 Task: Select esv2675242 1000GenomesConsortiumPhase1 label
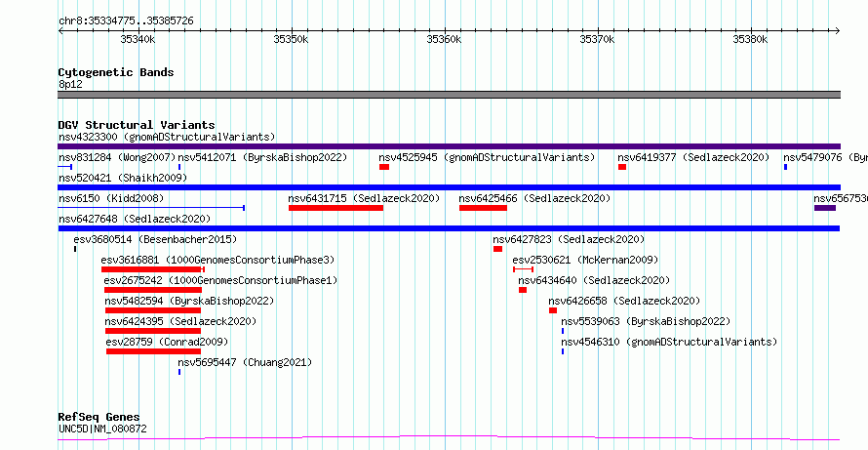[220, 280]
